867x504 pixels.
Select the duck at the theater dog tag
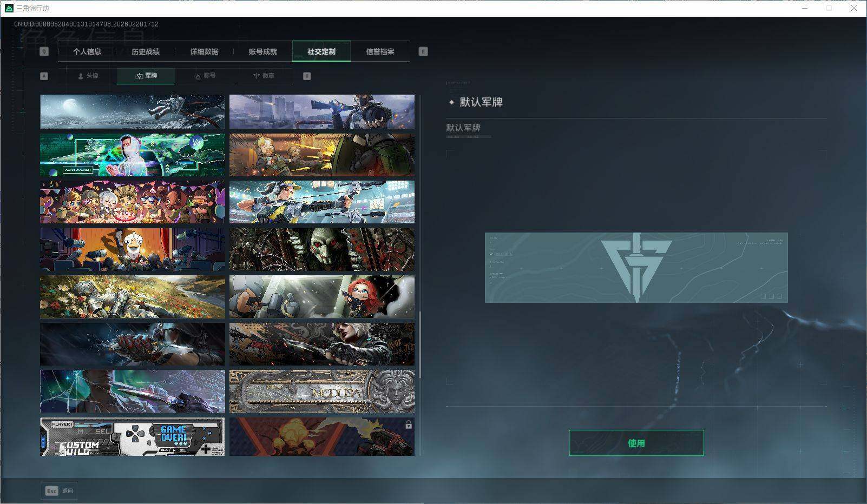point(133,249)
